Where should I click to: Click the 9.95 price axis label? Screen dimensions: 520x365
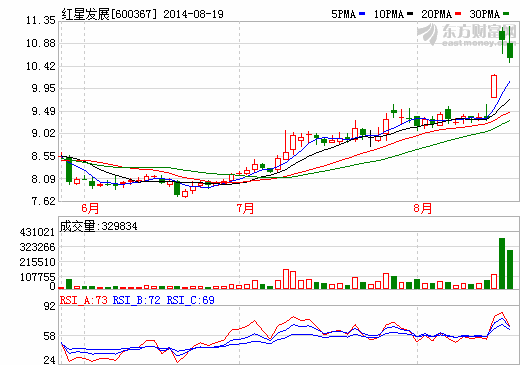point(43,88)
